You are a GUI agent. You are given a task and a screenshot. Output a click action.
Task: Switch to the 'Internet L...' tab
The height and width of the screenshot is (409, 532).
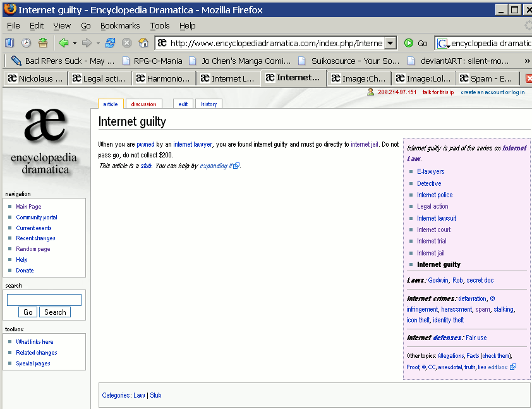click(227, 79)
